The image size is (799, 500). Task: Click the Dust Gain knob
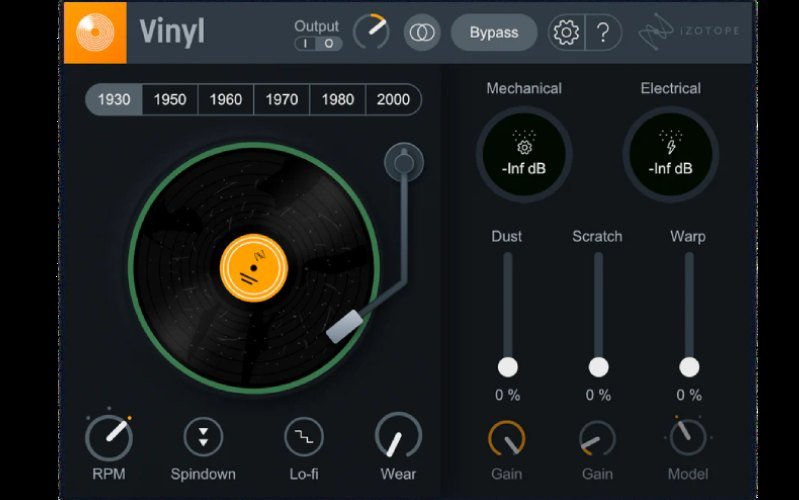click(x=507, y=438)
